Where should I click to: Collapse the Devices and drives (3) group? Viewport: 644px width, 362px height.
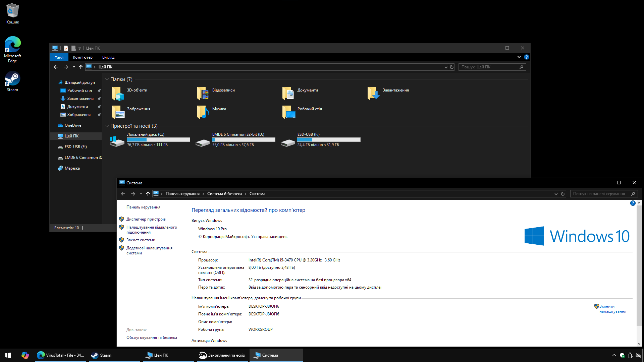pyautogui.click(x=107, y=126)
